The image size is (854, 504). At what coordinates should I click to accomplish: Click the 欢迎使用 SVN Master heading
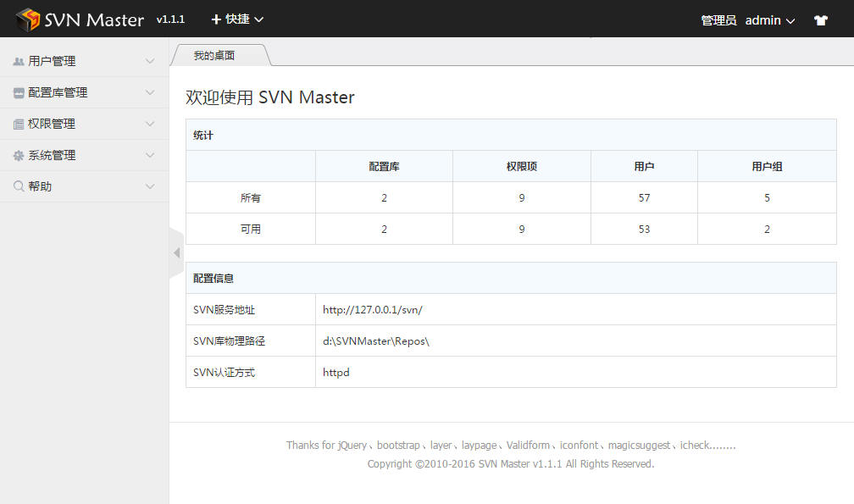[270, 97]
